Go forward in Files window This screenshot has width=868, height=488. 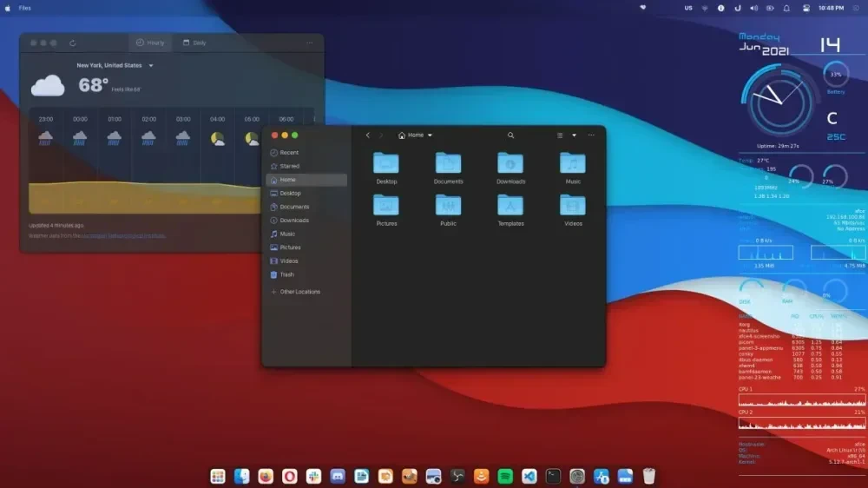[381, 135]
